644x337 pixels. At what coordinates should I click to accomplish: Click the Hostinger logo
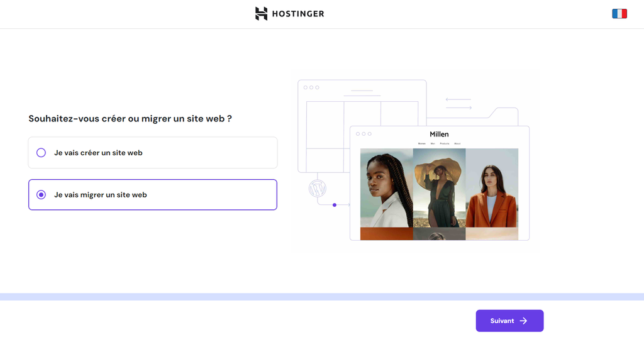[x=289, y=14]
